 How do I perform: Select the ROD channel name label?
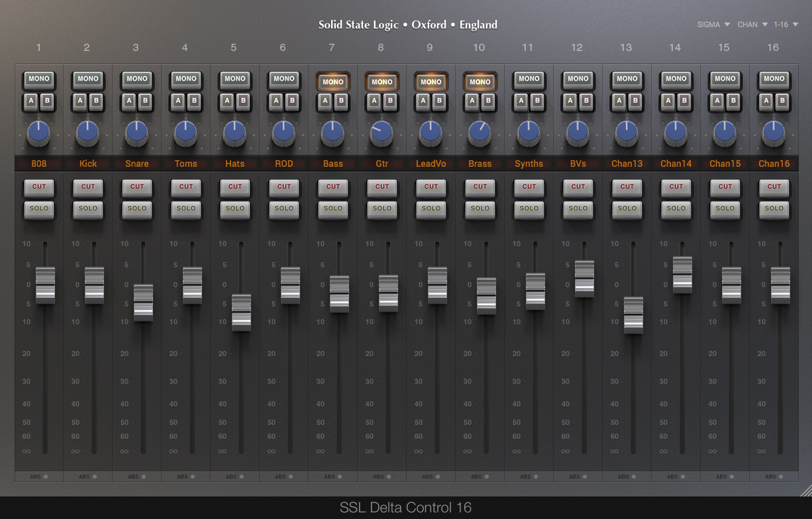283,164
